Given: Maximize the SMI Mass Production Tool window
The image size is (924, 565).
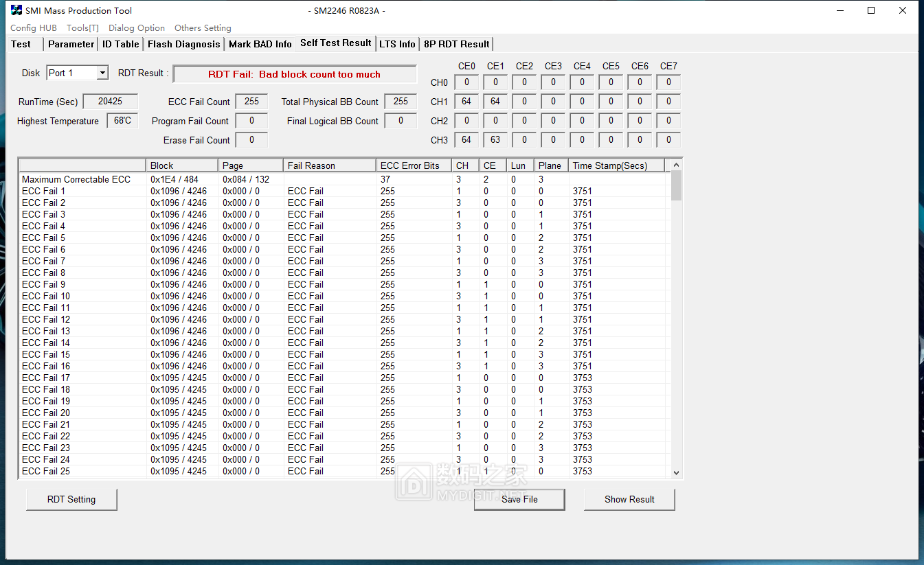Looking at the screenshot, I should click(871, 10).
